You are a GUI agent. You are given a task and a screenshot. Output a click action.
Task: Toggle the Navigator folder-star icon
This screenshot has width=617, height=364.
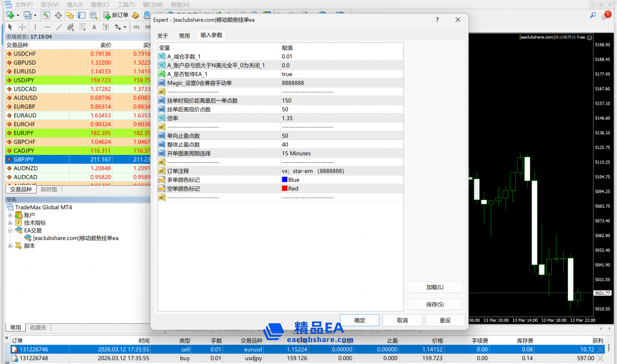70,15
